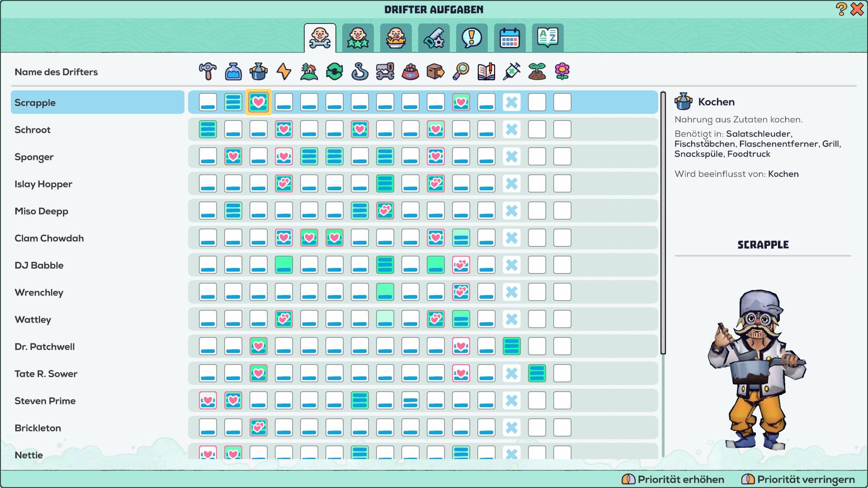This screenshot has height=488, width=868.
Task: Click the box with arrow hauling icon
Action: click(x=436, y=71)
